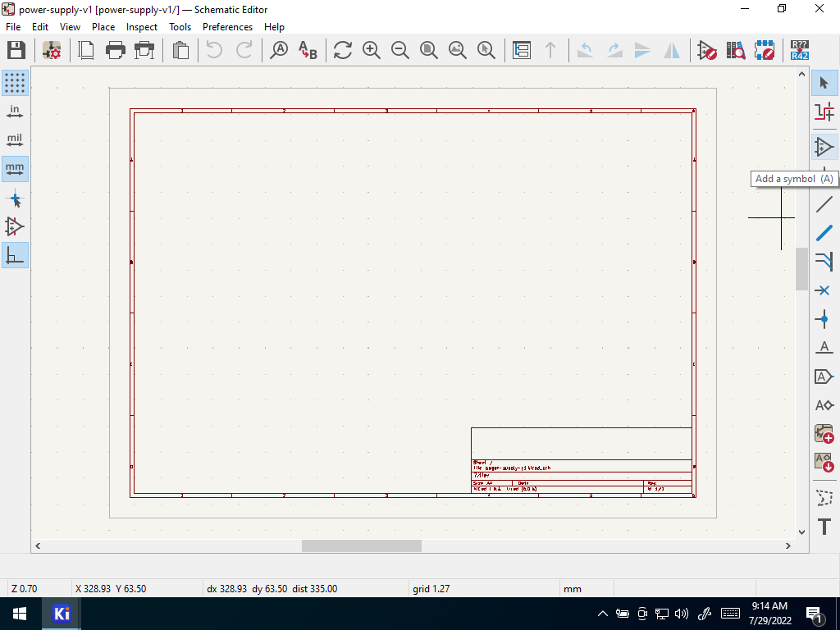The height and width of the screenshot is (630, 840).
Task: Show hidden system tray icons
Action: (603, 614)
